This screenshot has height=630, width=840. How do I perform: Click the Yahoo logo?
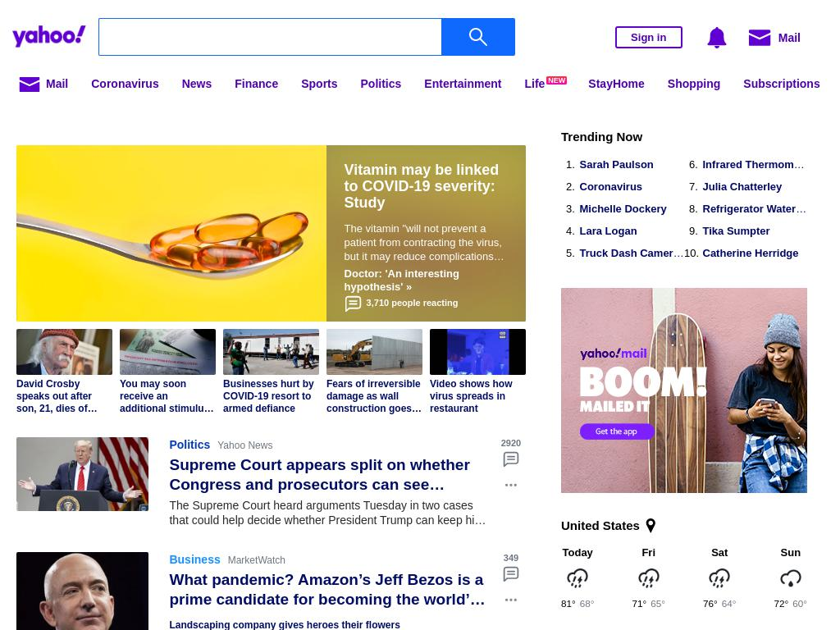coord(48,36)
